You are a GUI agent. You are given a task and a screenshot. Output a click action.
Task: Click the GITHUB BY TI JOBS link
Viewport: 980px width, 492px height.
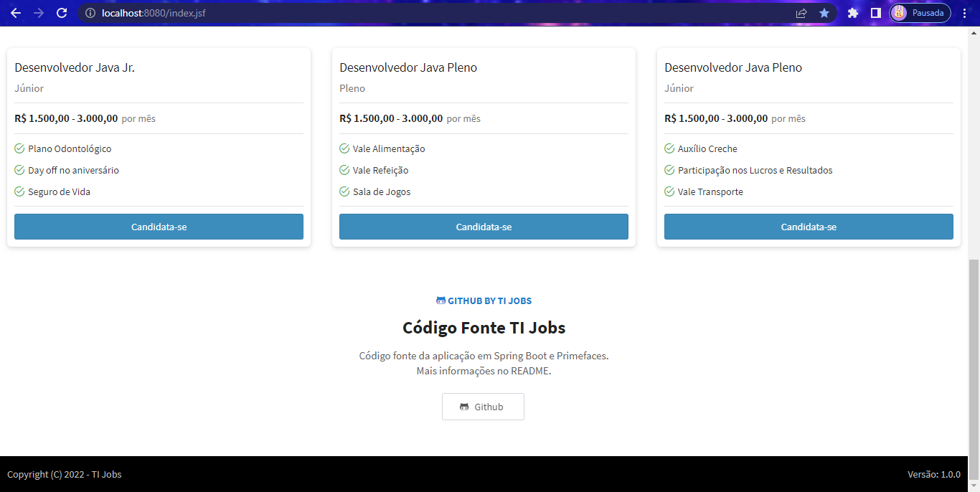point(489,301)
